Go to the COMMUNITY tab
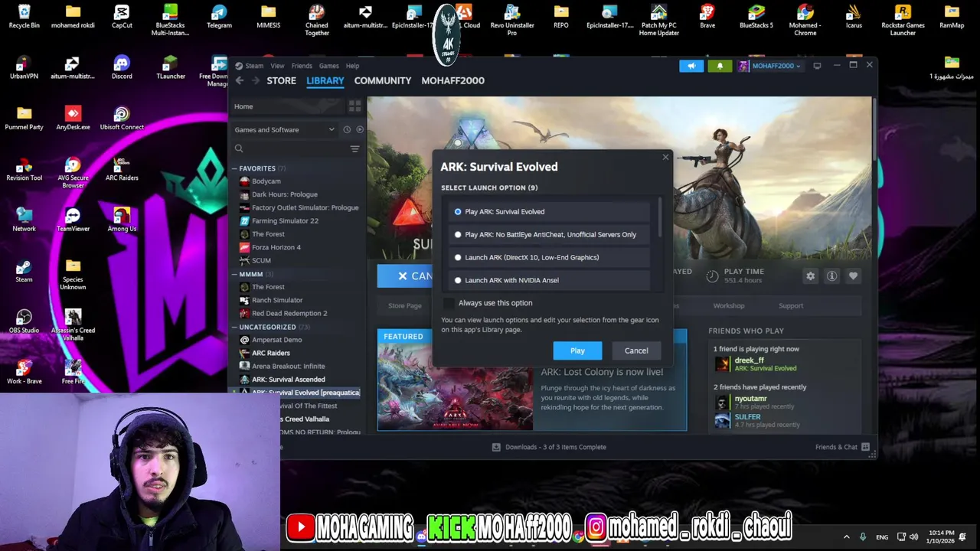Viewport: 980px width, 551px height. (383, 80)
